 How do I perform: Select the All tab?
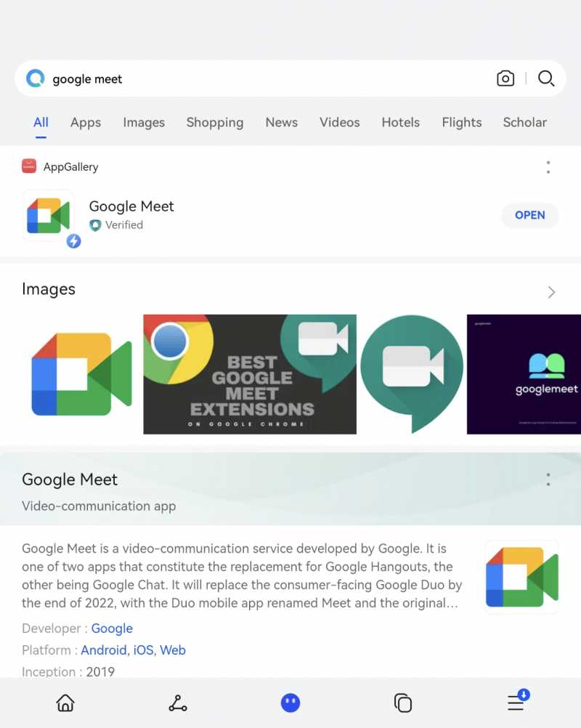tap(41, 123)
